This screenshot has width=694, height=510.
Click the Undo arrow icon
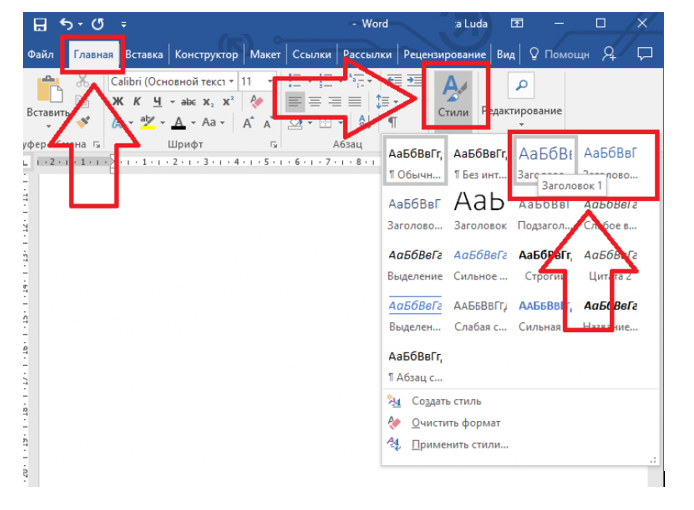67,23
